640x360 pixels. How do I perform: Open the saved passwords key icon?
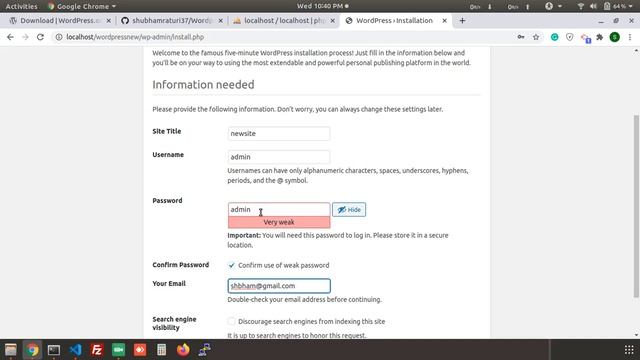coord(521,37)
